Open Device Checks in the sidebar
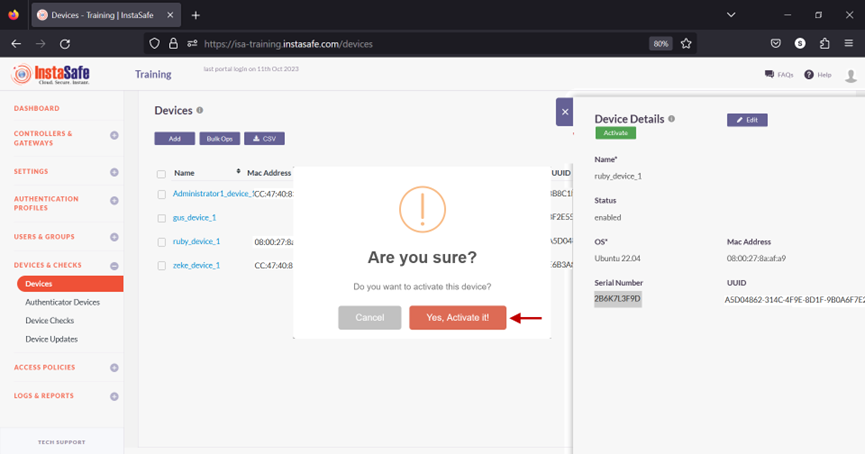 click(x=50, y=321)
